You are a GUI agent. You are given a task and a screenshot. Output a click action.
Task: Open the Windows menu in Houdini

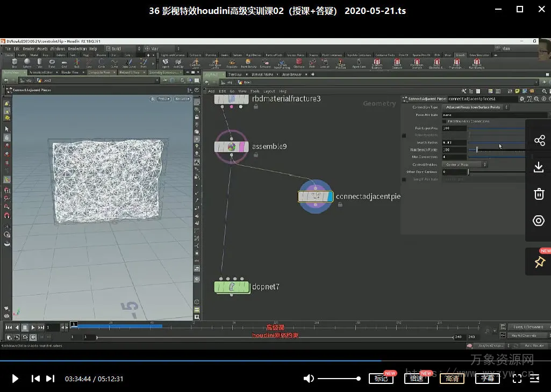click(x=58, y=49)
